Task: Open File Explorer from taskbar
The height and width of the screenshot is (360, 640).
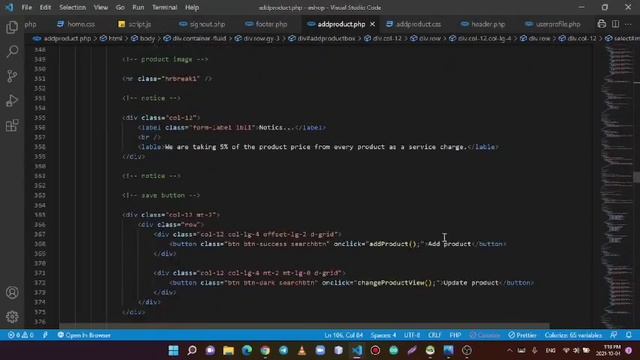Action: 229,350
